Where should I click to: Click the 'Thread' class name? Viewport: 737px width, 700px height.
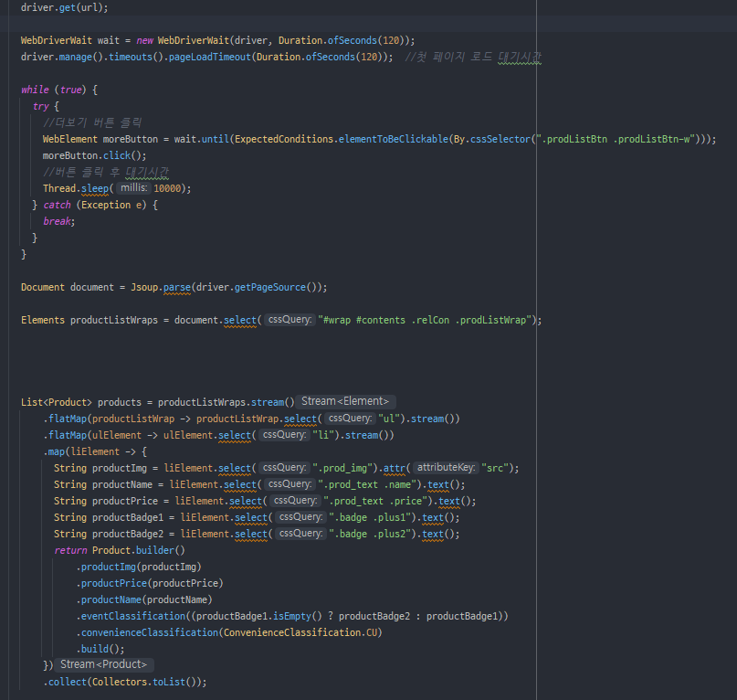[59, 188]
